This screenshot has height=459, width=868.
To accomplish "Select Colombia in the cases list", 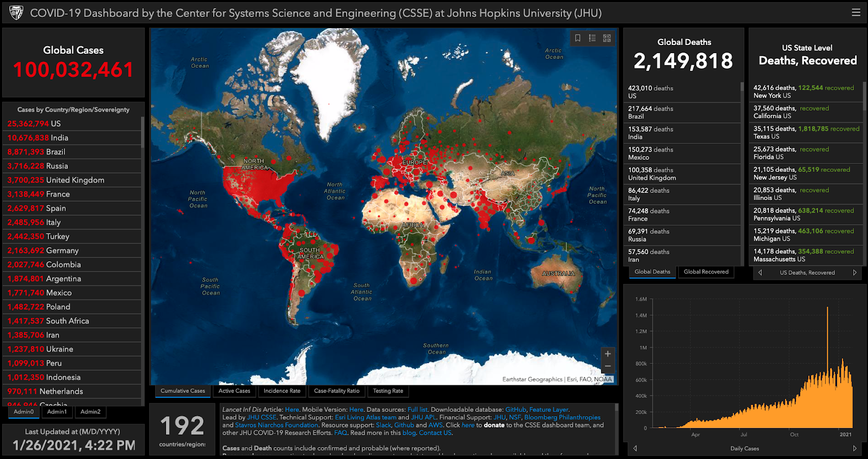I will coord(72,264).
